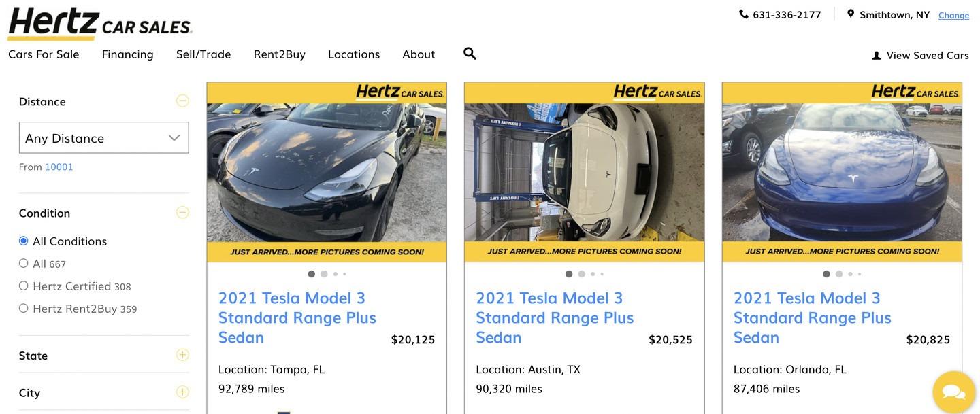980x414 pixels.
Task: Click the person icon for saved cars
Action: [x=877, y=56]
